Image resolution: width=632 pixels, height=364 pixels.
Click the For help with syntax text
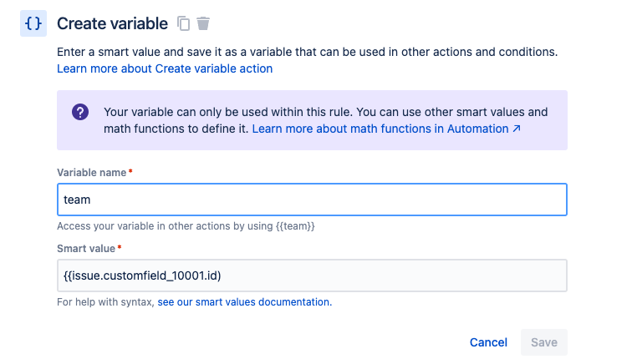[105, 302]
